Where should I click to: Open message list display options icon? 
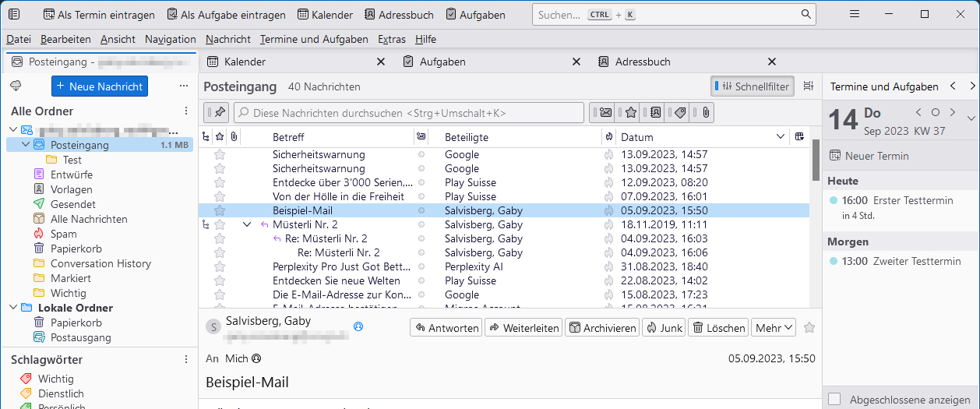click(809, 86)
